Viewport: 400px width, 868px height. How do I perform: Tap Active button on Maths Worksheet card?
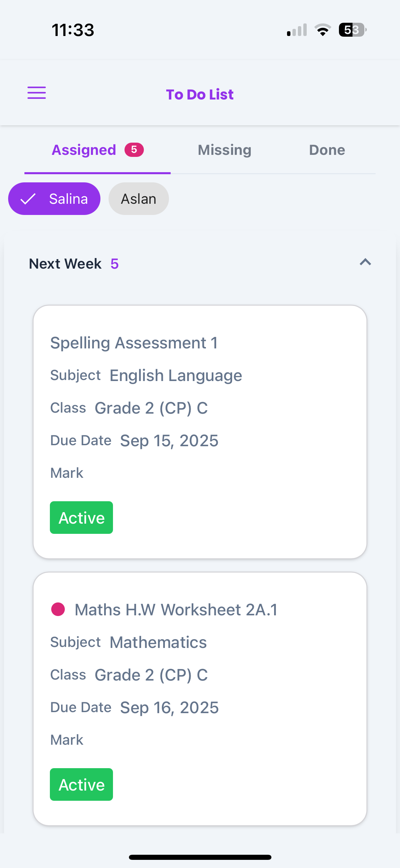coord(81,784)
